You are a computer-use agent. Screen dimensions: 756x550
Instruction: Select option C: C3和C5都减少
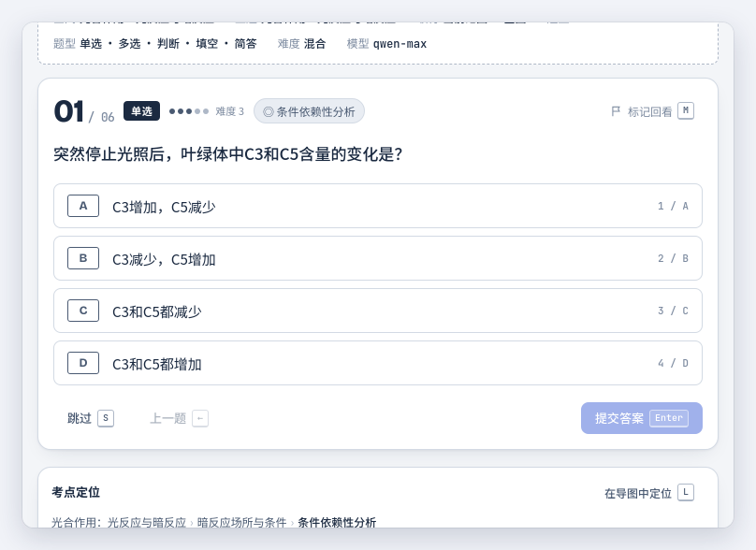point(377,311)
